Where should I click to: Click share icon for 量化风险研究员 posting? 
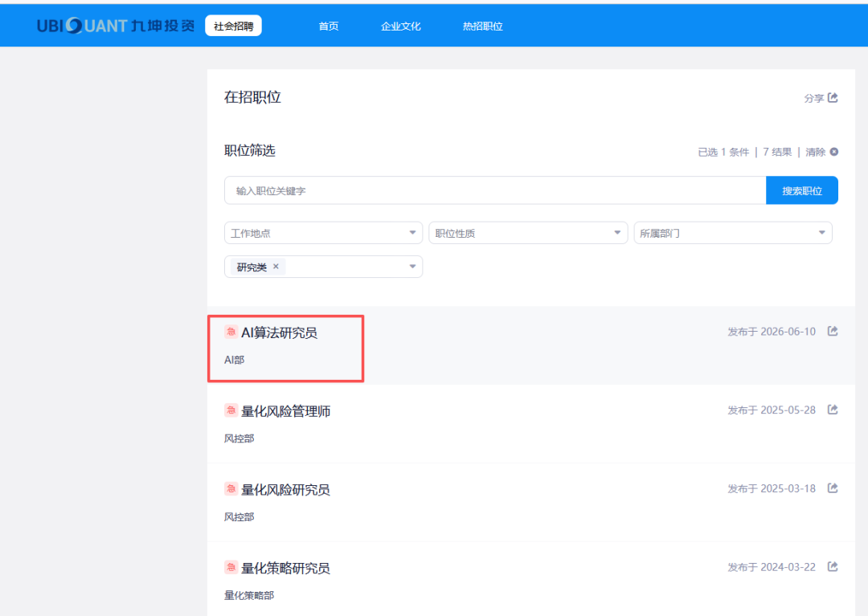[x=833, y=488]
